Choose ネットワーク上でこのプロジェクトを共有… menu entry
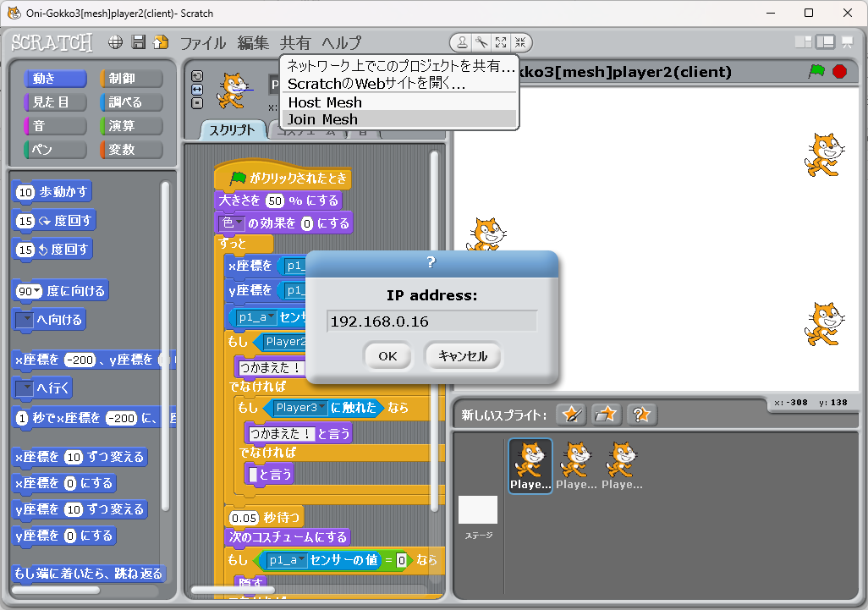The image size is (868, 610). click(399, 66)
